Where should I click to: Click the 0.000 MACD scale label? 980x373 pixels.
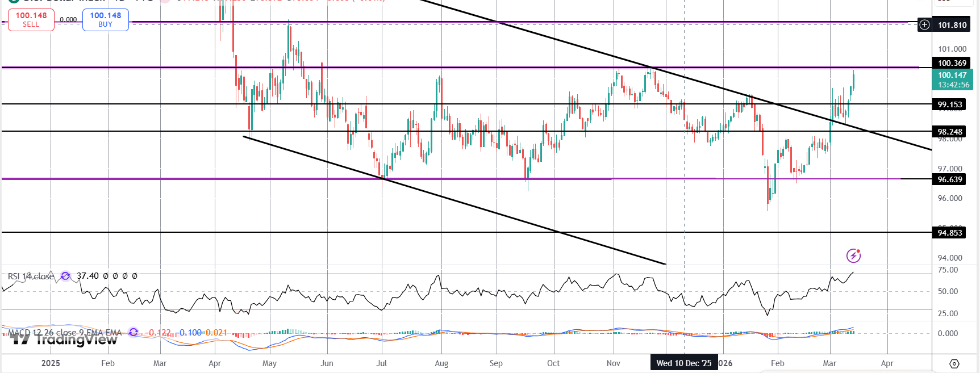948,334
